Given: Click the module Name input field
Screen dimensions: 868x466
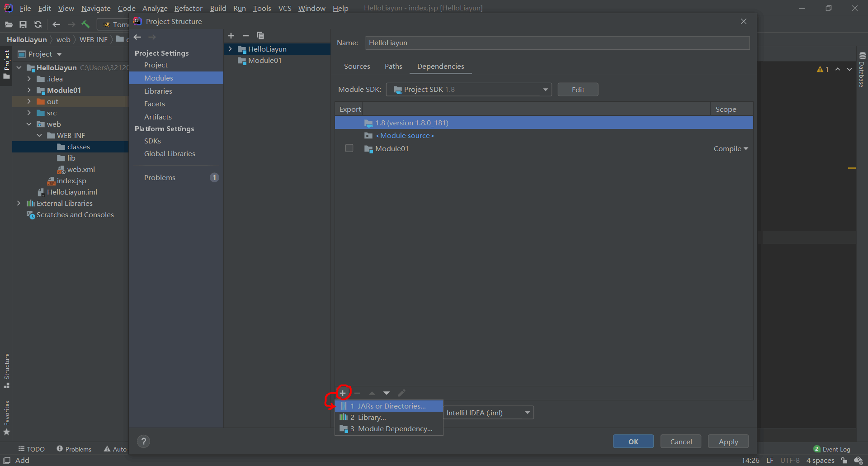Looking at the screenshot, I should pyautogui.click(x=557, y=43).
